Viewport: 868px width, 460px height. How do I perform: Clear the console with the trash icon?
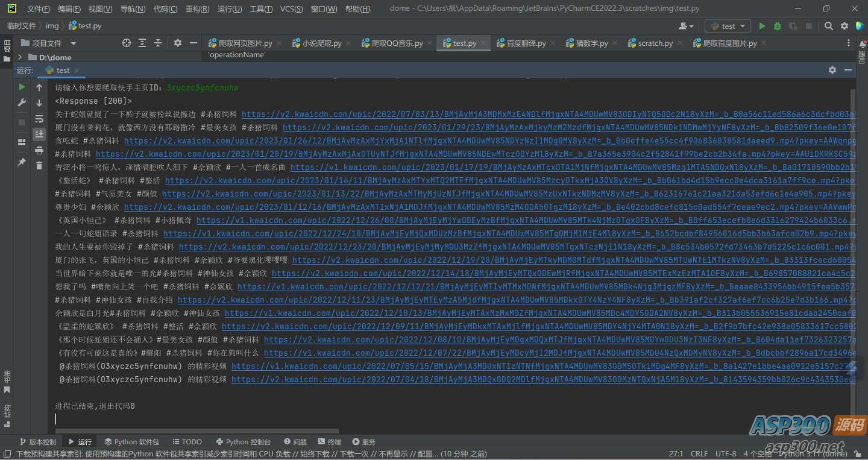tap(39, 166)
